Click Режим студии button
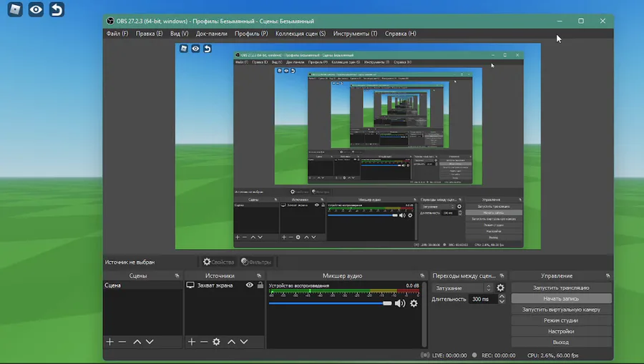 [561, 320]
